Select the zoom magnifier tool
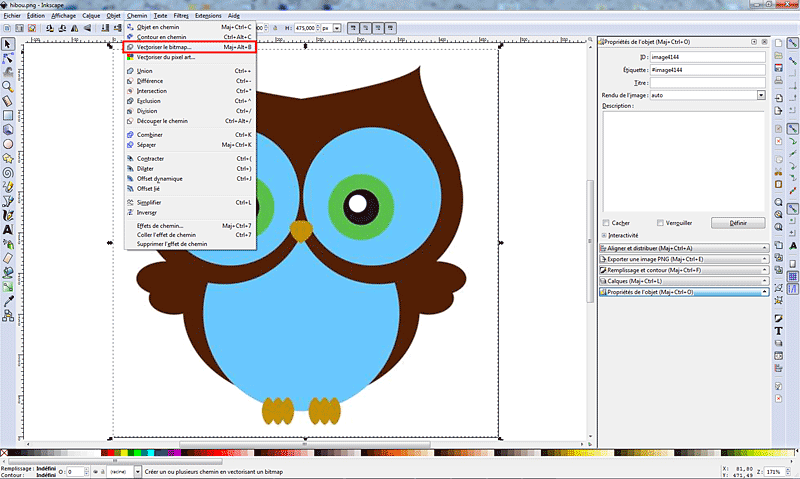Viewport: 800px width, 479px height. pos(8,87)
